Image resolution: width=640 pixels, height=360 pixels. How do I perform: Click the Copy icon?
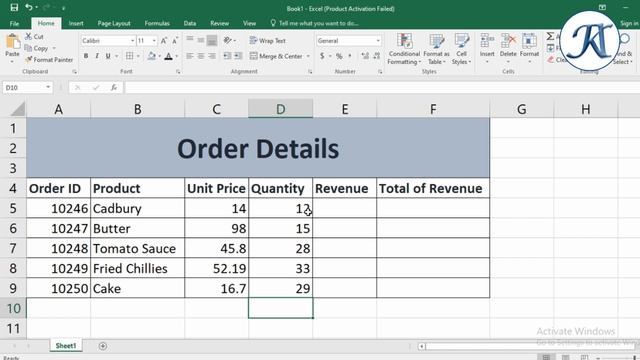(x=28, y=48)
